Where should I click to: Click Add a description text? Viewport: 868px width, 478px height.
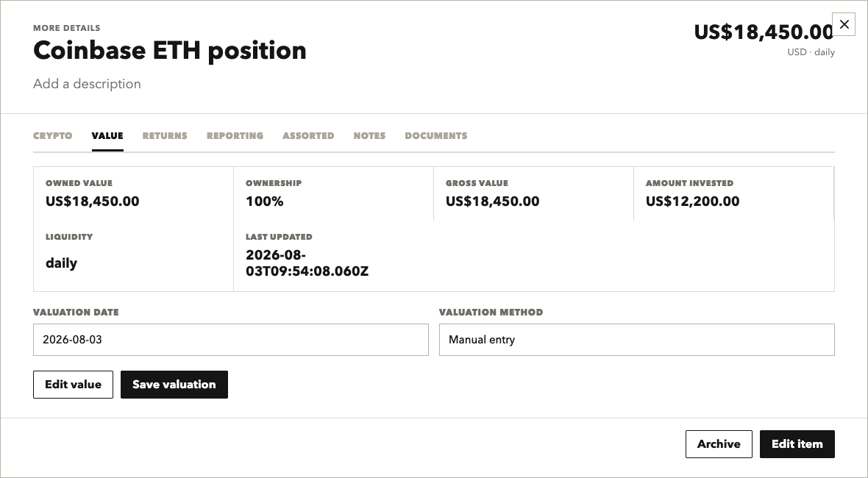[x=87, y=84]
